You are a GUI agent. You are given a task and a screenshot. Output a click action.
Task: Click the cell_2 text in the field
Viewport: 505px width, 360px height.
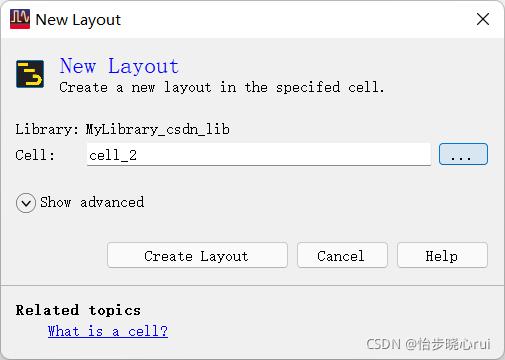pos(113,155)
